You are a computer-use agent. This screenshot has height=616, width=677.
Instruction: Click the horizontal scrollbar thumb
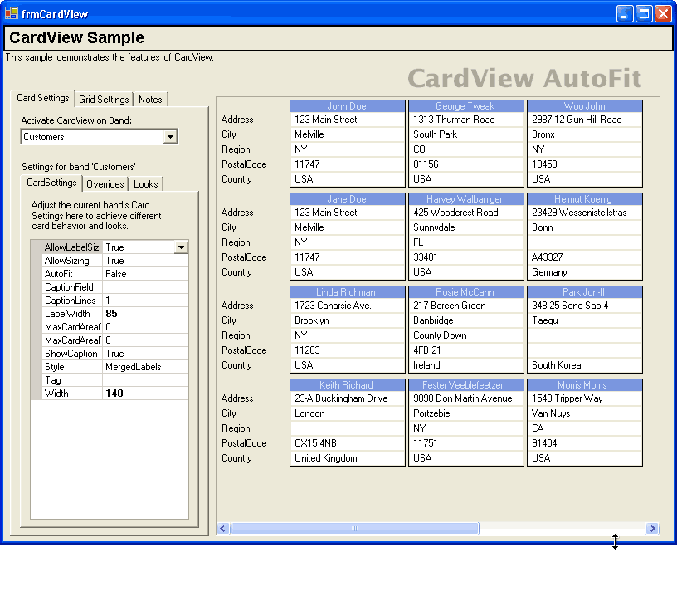[x=354, y=529]
